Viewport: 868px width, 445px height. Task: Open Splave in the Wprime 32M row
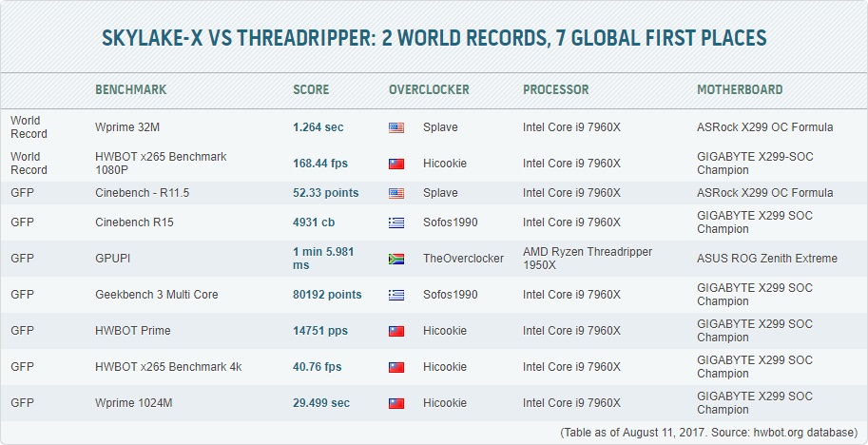tap(440, 127)
